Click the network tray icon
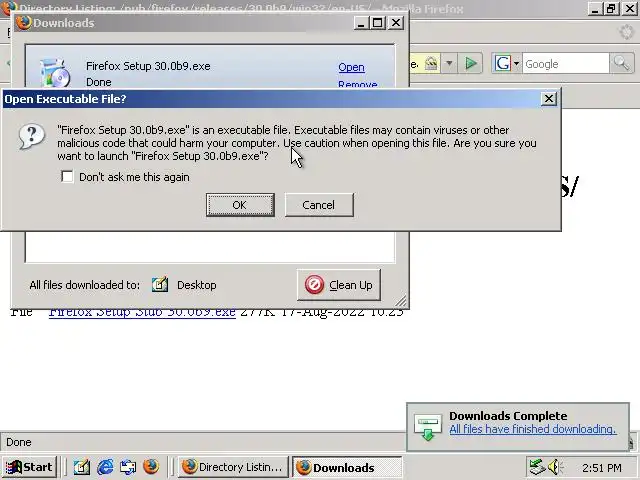 coord(536,467)
